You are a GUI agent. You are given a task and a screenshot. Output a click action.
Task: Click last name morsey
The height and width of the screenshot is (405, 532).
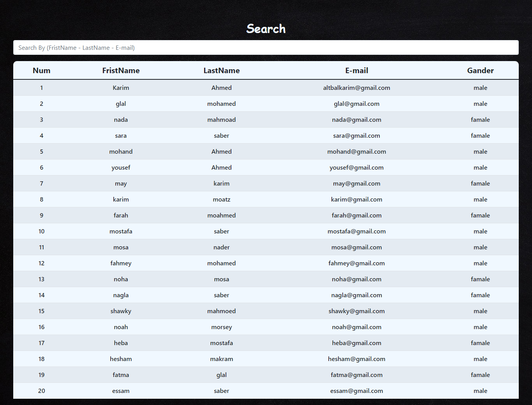222,327
